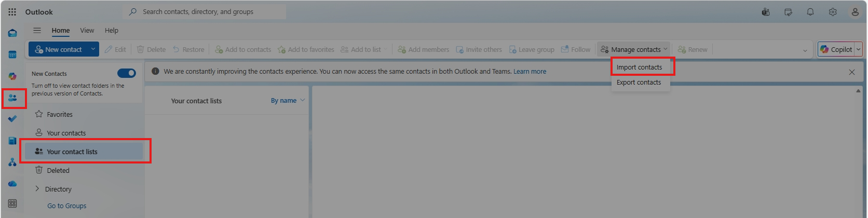The image size is (868, 218).
Task: Click the scrollbar up arrow in reading pane
Action: [858, 91]
